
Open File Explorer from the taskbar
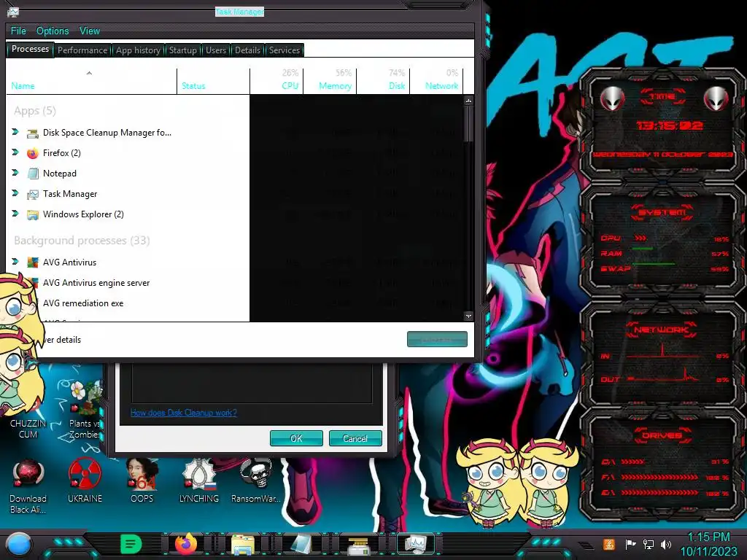click(243, 544)
